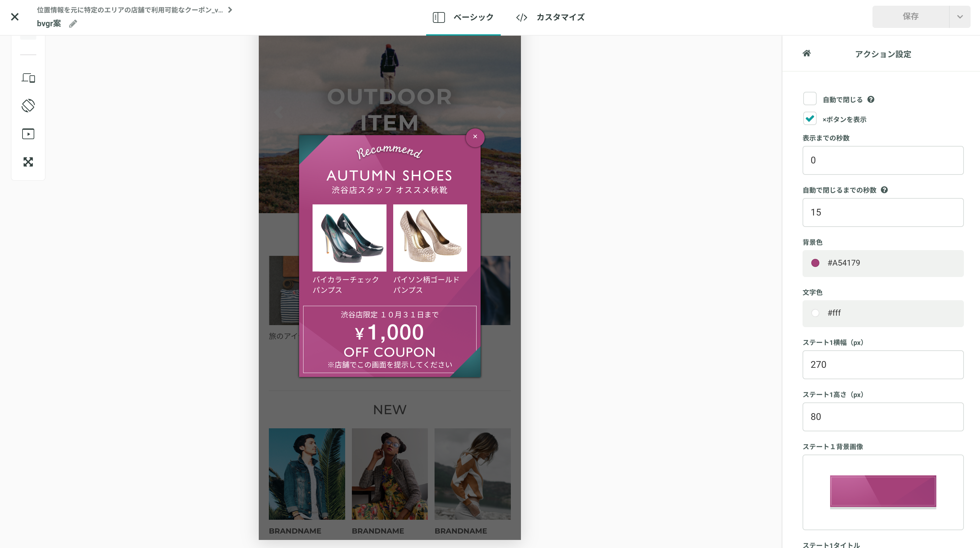Close the editor with the X icon
The width and height of the screenshot is (980, 548).
point(14,17)
